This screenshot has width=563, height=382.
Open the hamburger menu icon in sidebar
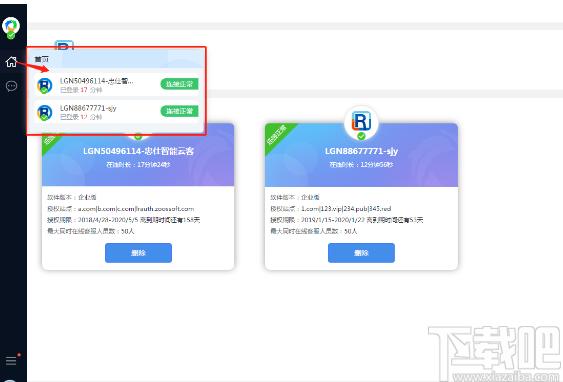[x=11, y=360]
